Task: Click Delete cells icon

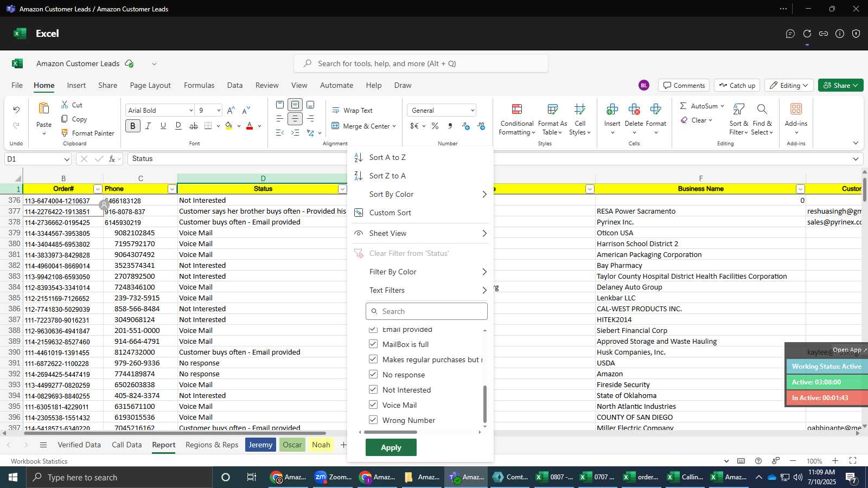Action: (634, 110)
